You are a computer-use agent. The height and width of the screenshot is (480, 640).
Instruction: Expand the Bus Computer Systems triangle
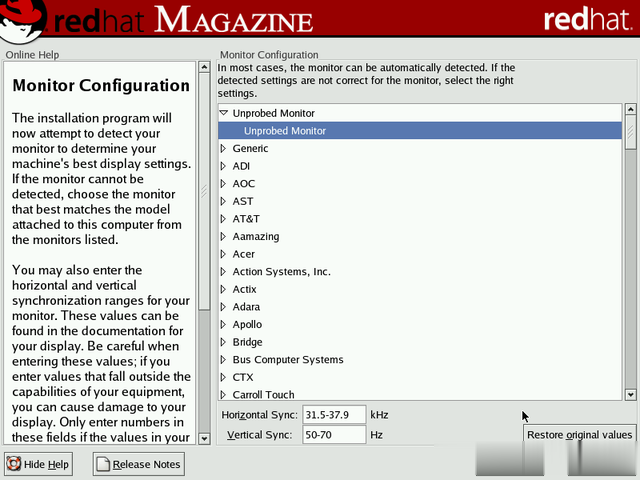[x=223, y=360]
